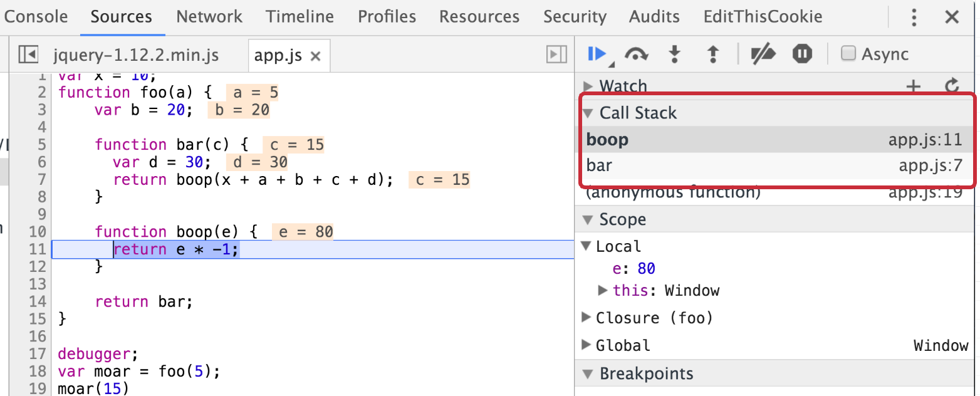Viewport: 980px width, 396px height.
Task: Deactivate all breakpoints icon
Action: pos(763,55)
